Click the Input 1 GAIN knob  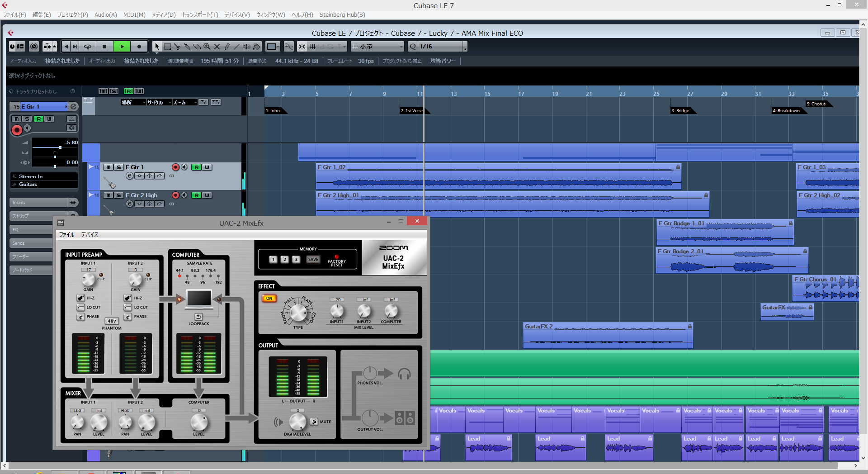(89, 280)
